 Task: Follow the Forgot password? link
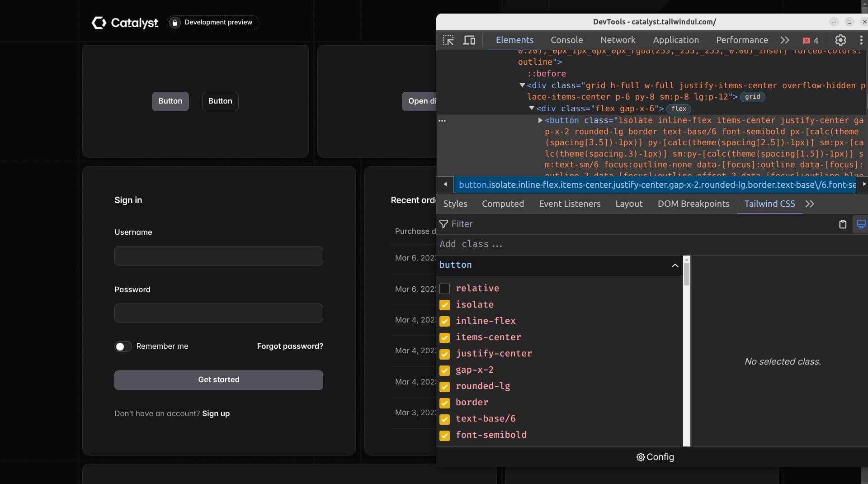point(290,346)
